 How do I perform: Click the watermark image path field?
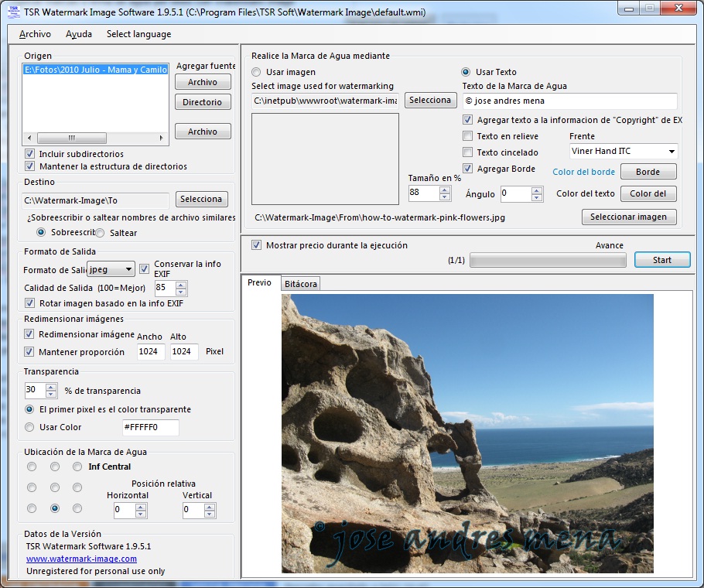tap(326, 101)
